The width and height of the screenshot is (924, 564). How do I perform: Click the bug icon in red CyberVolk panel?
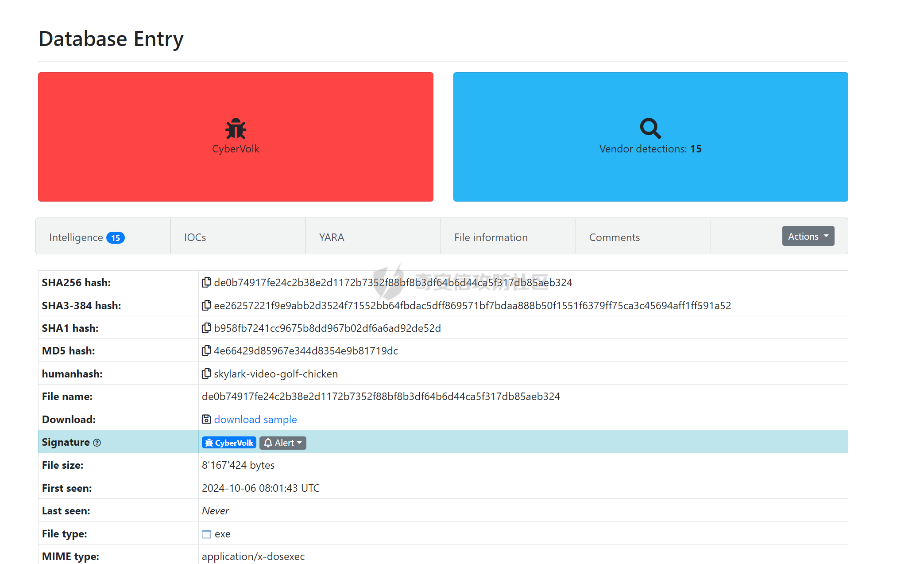(236, 129)
